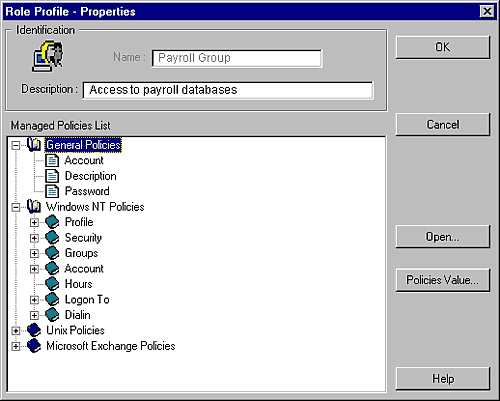Expand the Profile policy node
The image size is (500, 401).
tap(34, 222)
